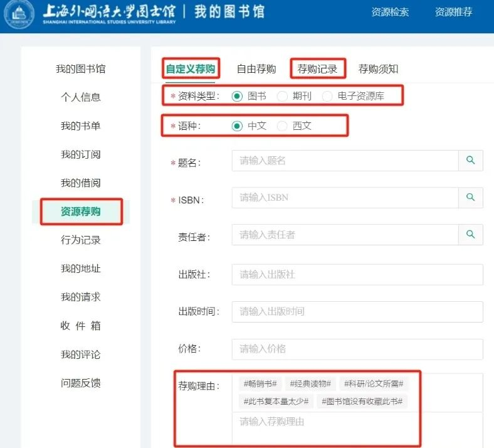Choose 电子资源库 as resource type
This screenshot has height=448, width=494.
tap(327, 96)
